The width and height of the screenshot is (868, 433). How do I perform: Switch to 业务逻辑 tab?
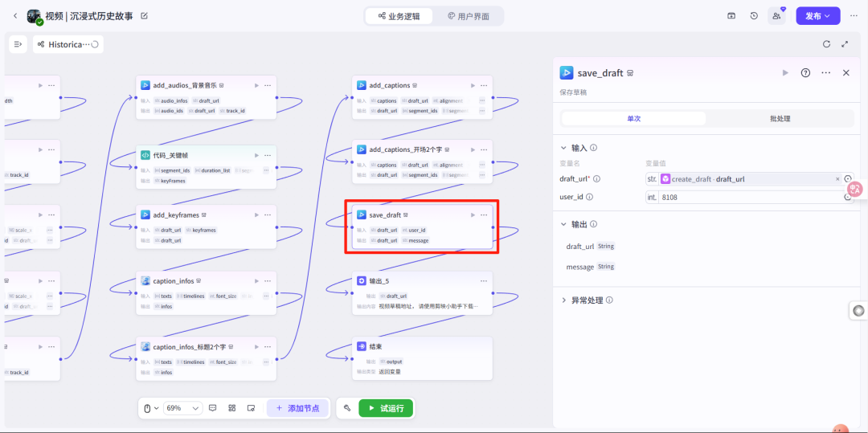pos(399,16)
